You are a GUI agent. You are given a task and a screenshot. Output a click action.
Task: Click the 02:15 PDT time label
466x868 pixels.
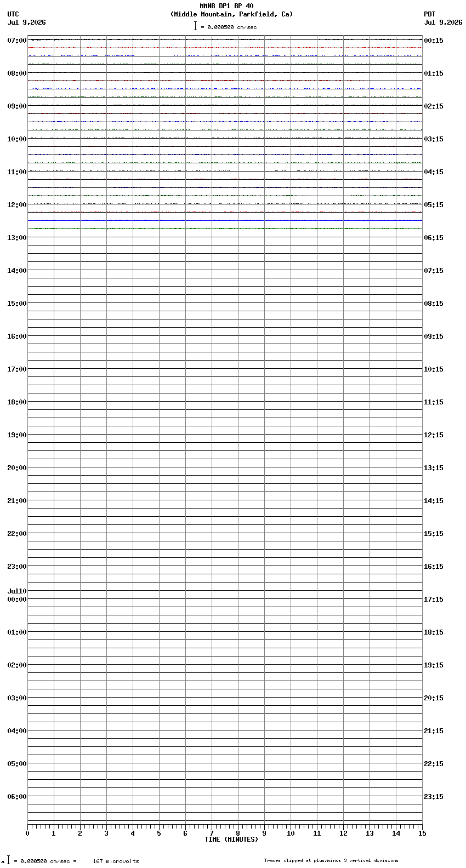tap(434, 106)
